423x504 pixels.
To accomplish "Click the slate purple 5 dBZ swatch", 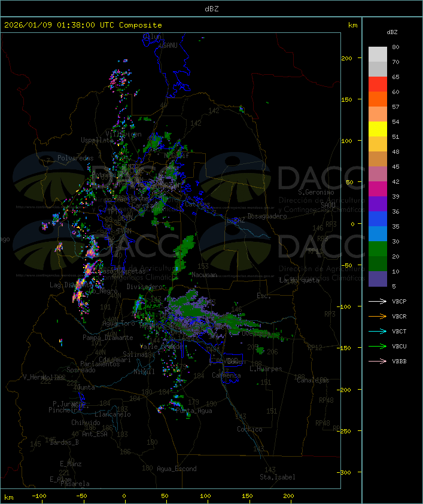I will (x=378, y=278).
